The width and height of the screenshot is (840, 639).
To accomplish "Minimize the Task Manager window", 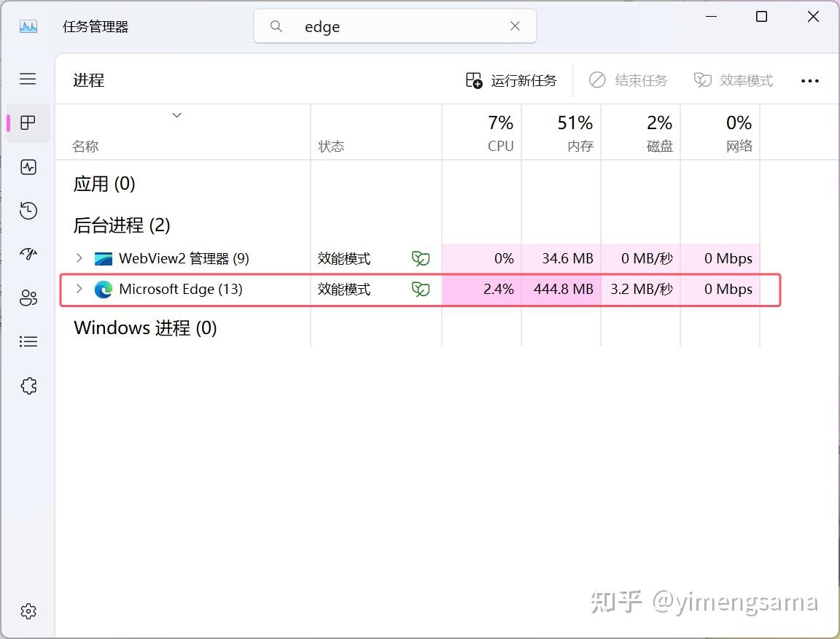I will click(711, 17).
